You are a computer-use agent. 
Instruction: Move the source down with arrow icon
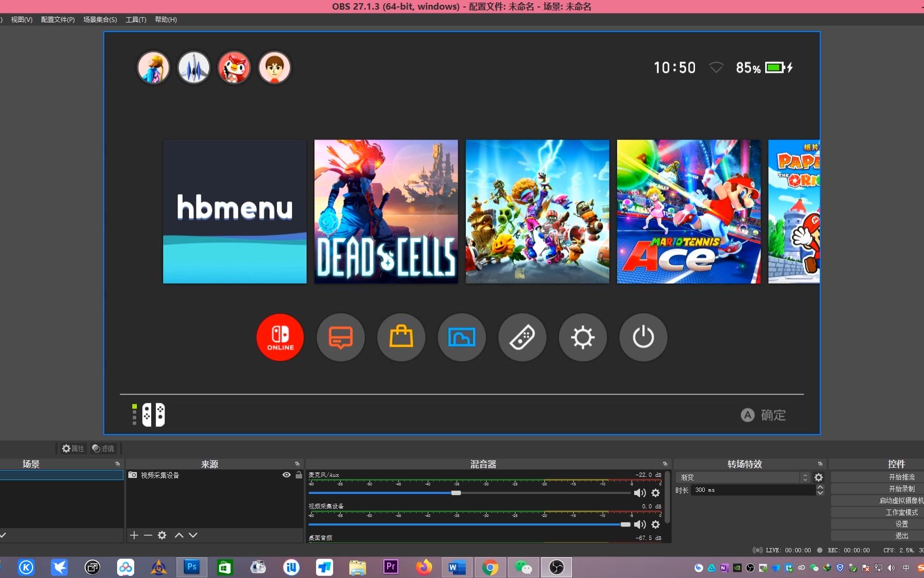pos(193,535)
